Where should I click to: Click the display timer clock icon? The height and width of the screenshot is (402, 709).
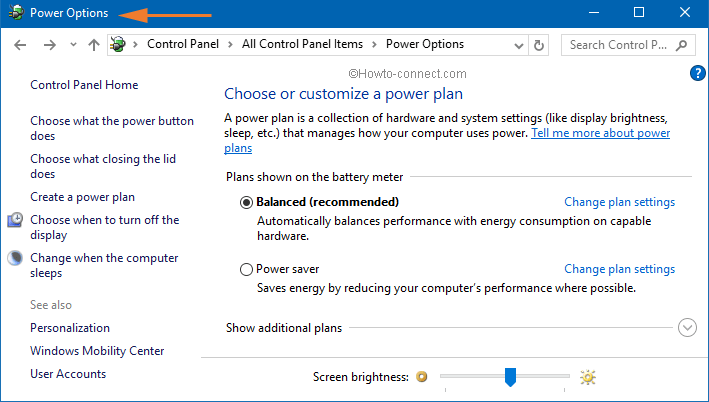pos(15,220)
